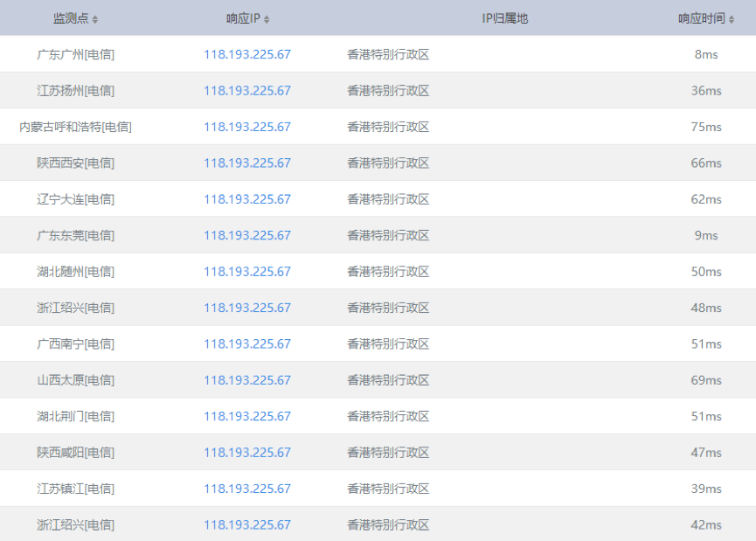Click the sort arrows beside 响应时间 header
756x541 pixels.
click(x=732, y=19)
